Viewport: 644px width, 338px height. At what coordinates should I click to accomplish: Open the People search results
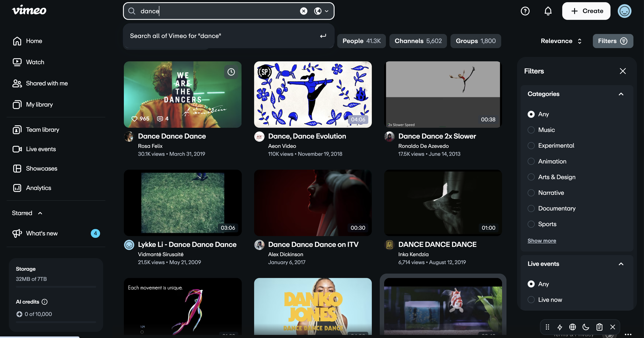pos(361,41)
